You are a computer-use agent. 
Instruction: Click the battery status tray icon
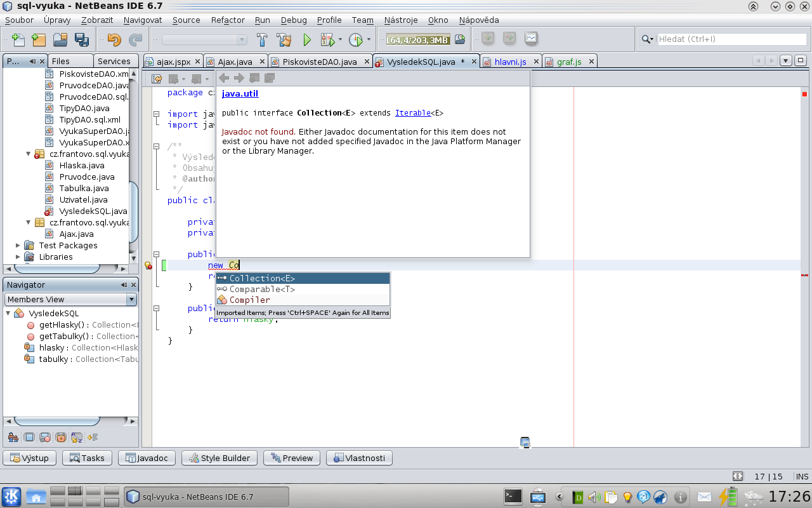coord(728,497)
